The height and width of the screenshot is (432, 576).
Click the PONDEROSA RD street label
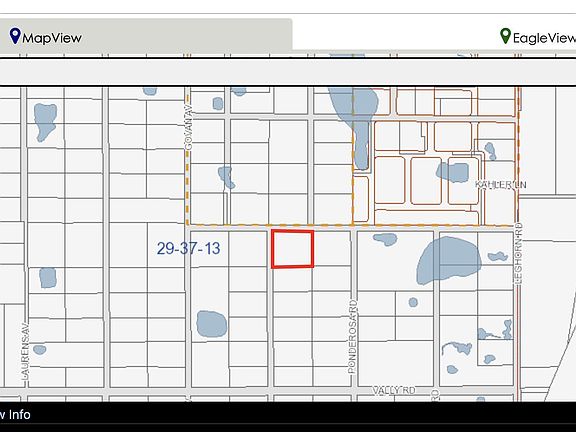coord(352,336)
